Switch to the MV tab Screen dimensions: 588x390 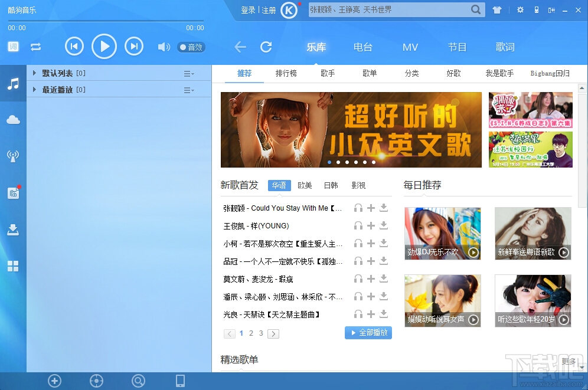pos(410,47)
